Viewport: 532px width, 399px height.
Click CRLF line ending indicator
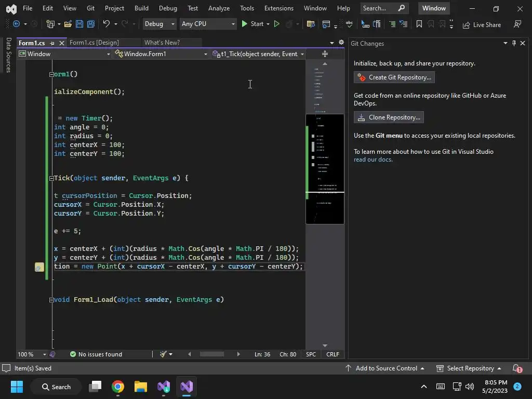point(332,354)
